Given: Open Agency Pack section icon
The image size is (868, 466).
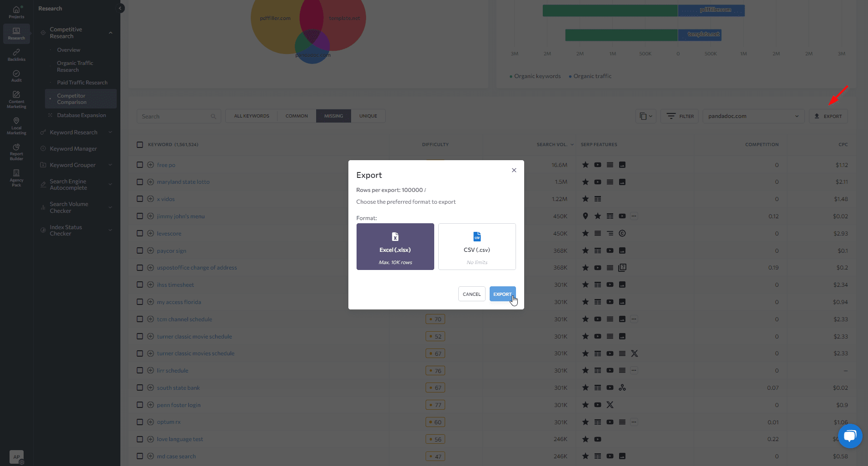Looking at the screenshot, I should (16, 177).
